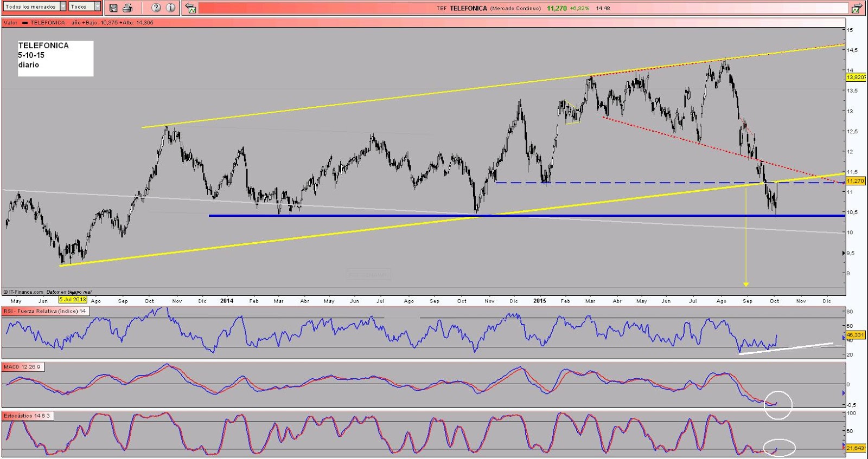Open the 'Estocástico 14 6 3' indicator label
Viewport: 868px width, 459px height.
coord(27,416)
